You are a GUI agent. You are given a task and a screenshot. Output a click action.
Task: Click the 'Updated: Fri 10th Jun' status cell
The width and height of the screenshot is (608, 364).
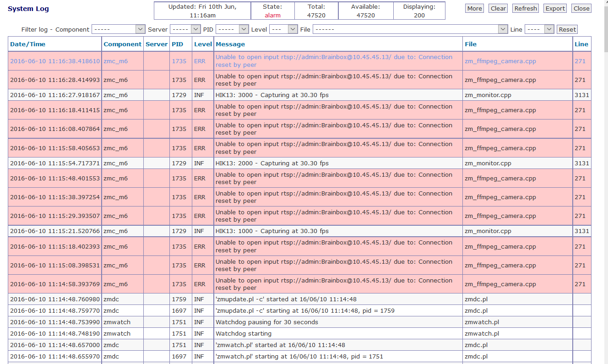point(202,11)
